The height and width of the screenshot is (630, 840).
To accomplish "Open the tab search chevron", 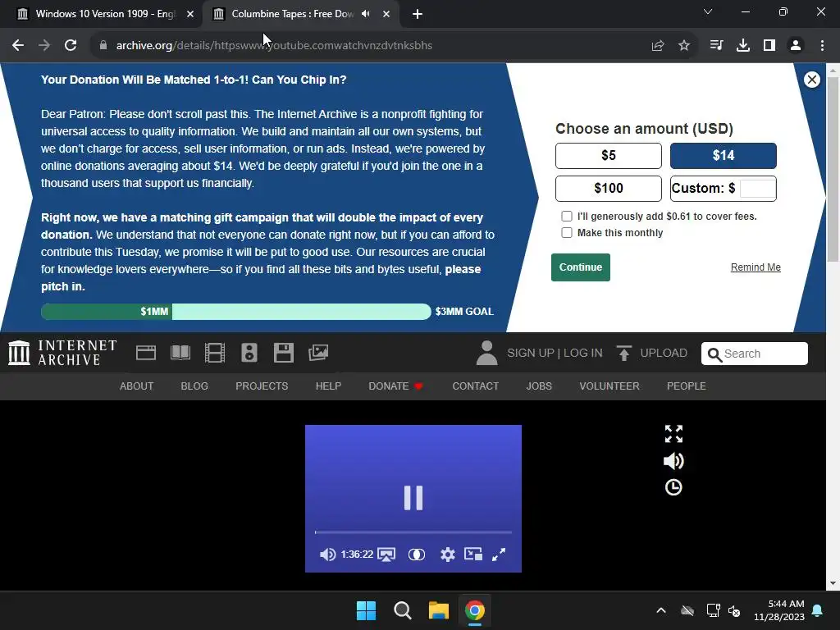I will click(708, 11).
